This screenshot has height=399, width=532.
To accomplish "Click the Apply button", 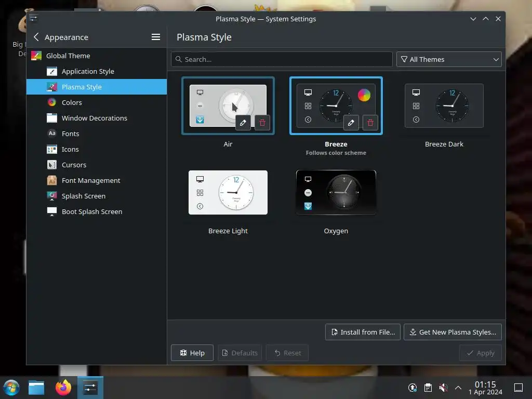I will (x=481, y=353).
